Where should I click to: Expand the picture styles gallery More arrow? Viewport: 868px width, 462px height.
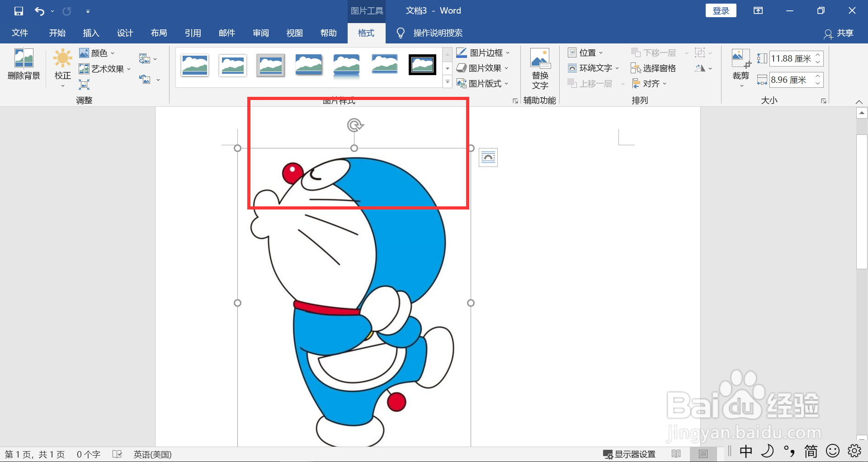(448, 82)
